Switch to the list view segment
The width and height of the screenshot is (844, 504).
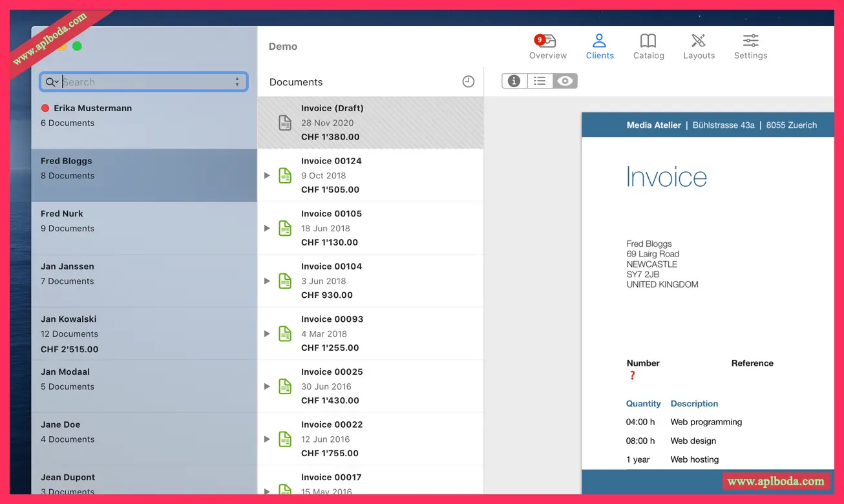[x=540, y=81]
